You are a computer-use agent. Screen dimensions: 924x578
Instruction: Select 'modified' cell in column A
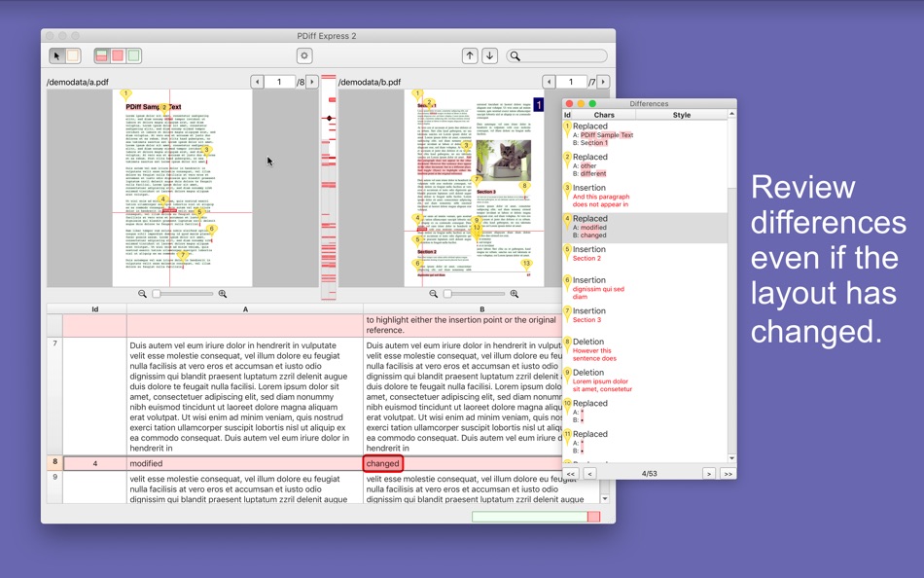tap(244, 463)
